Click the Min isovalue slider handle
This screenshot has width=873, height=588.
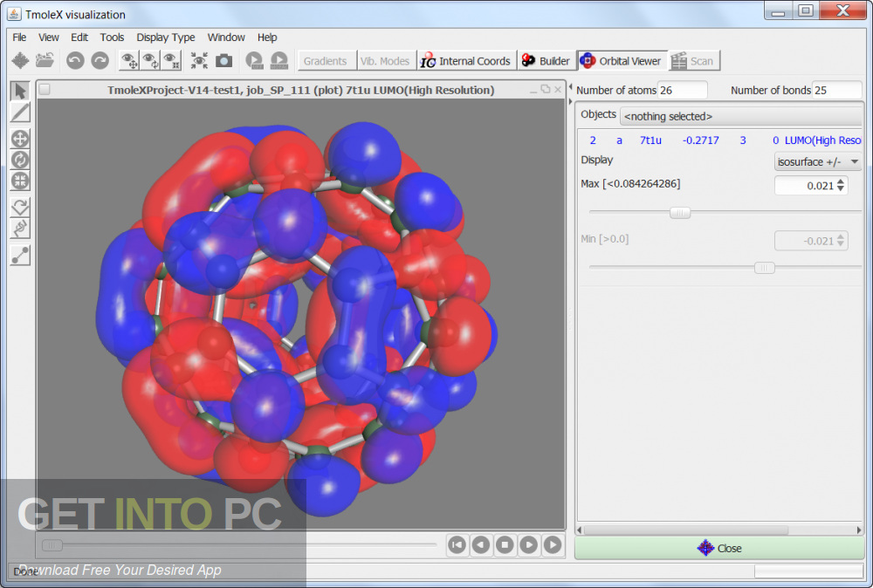point(765,268)
